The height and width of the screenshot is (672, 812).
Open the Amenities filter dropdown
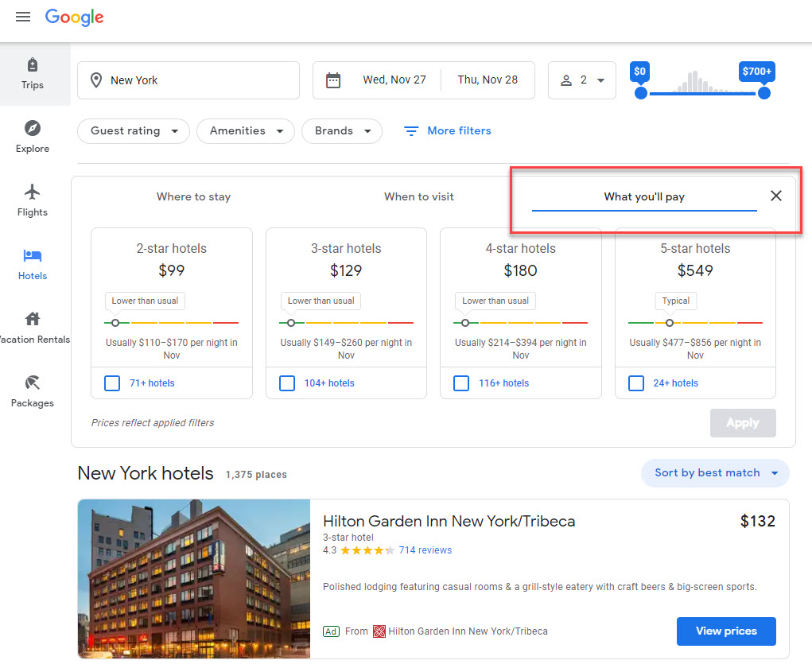click(246, 131)
